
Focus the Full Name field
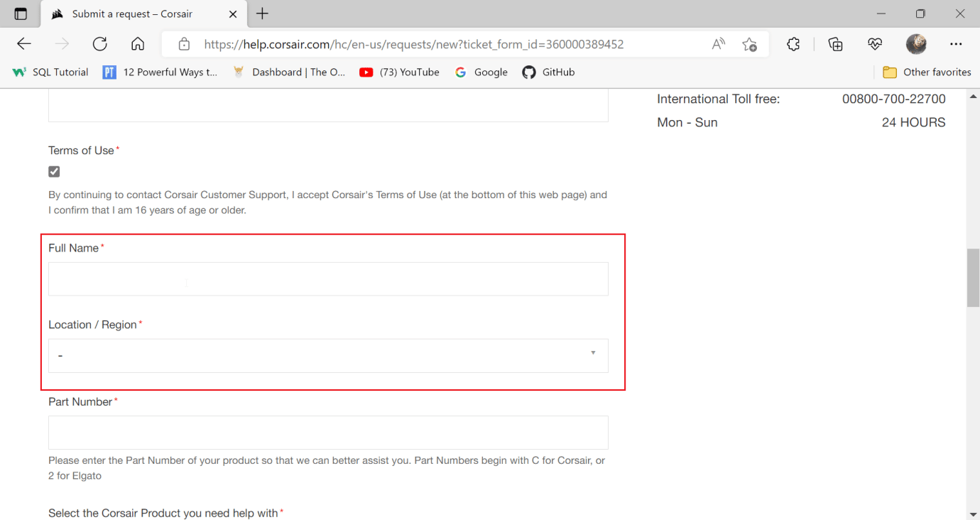coord(328,278)
